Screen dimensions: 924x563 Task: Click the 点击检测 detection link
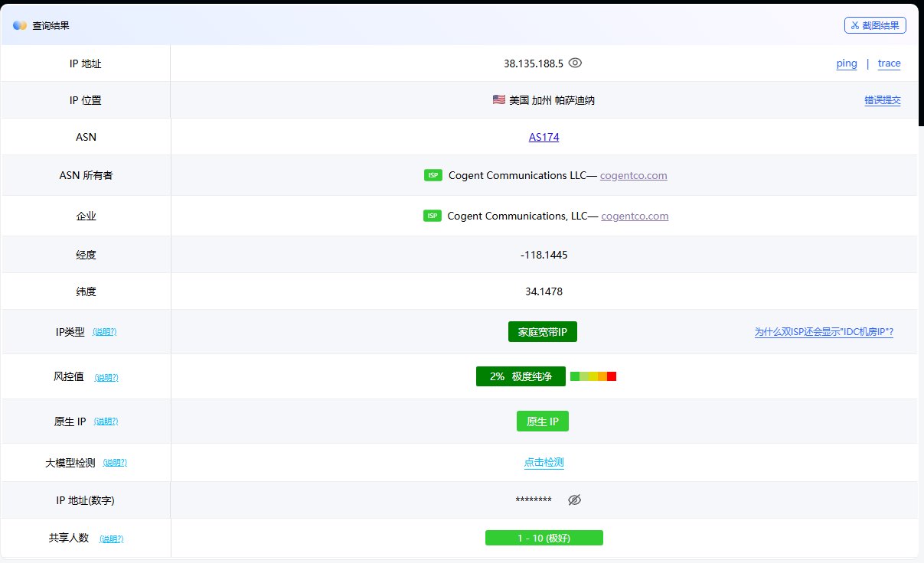click(x=544, y=463)
